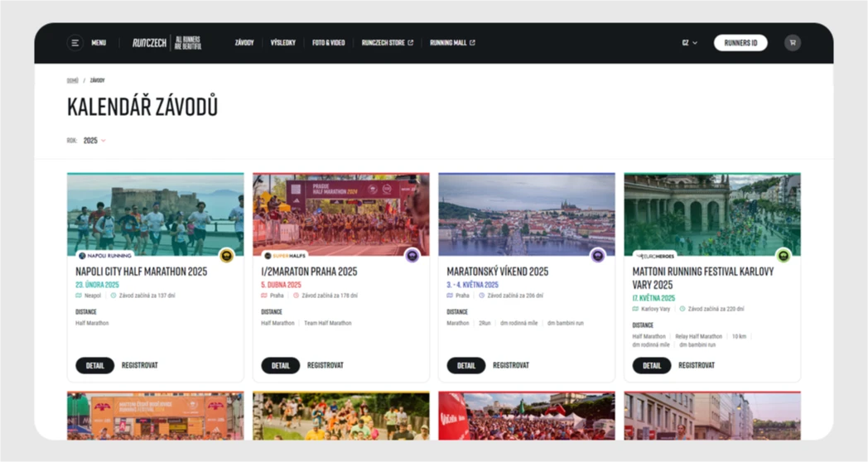Click the MENU label in header

[x=99, y=42]
